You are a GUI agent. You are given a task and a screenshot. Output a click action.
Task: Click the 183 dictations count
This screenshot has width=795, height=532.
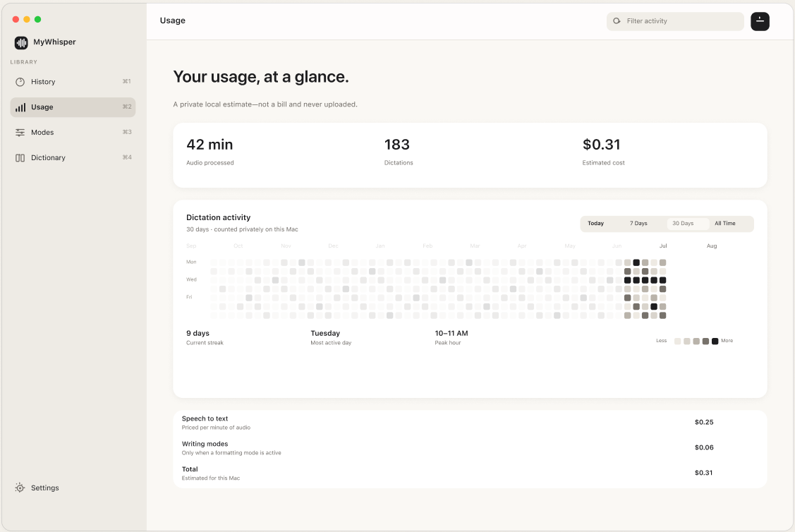click(x=397, y=145)
